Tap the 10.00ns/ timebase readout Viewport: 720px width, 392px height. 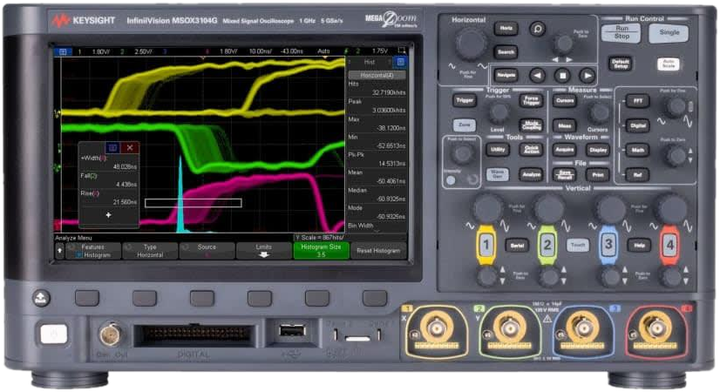click(260, 51)
